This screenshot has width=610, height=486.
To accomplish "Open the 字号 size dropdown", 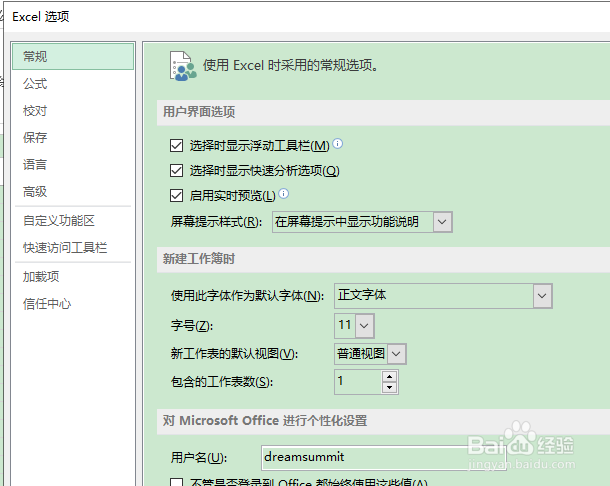I will pos(364,325).
